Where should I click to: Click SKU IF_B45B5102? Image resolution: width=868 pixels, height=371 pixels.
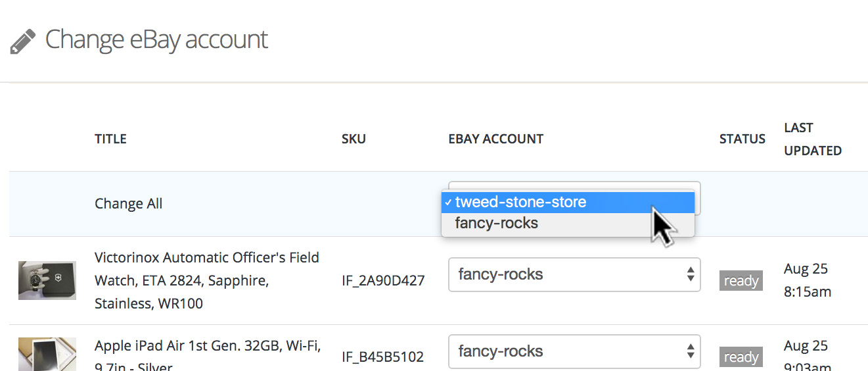click(x=383, y=357)
